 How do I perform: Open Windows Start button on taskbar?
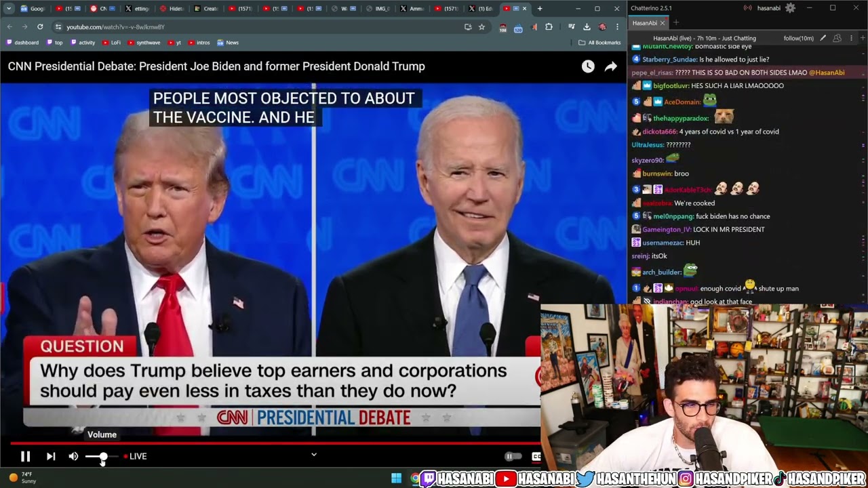(397, 479)
